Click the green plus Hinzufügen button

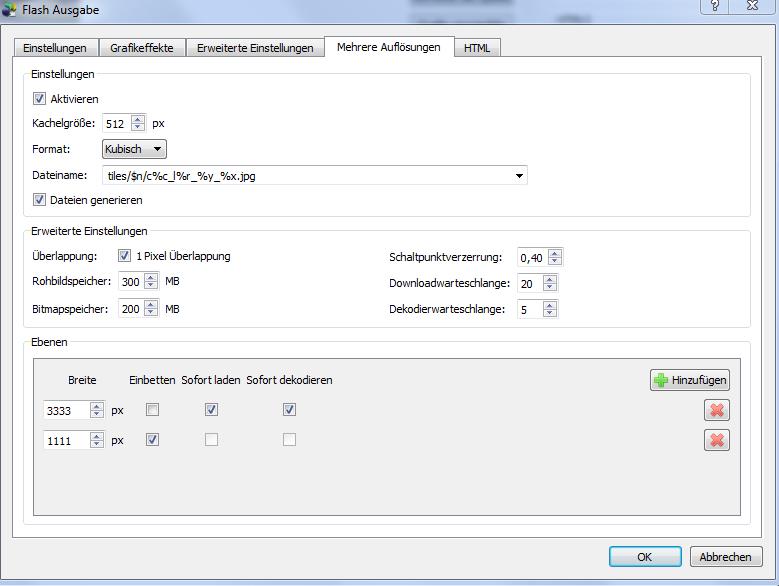click(689, 380)
